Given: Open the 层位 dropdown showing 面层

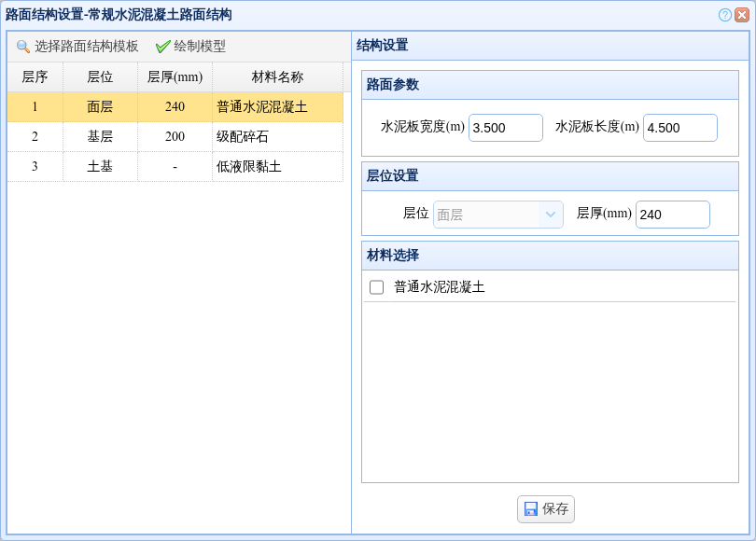Looking at the screenshot, I should point(498,215).
